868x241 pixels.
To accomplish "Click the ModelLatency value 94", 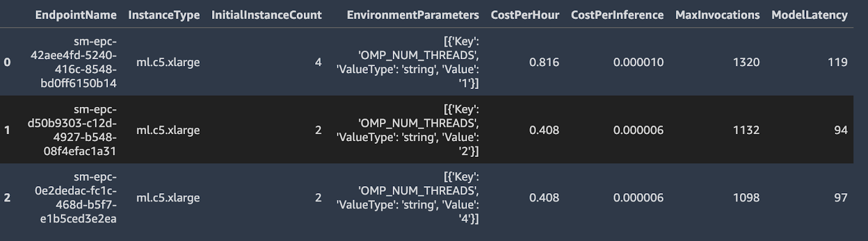I will click(x=840, y=130).
